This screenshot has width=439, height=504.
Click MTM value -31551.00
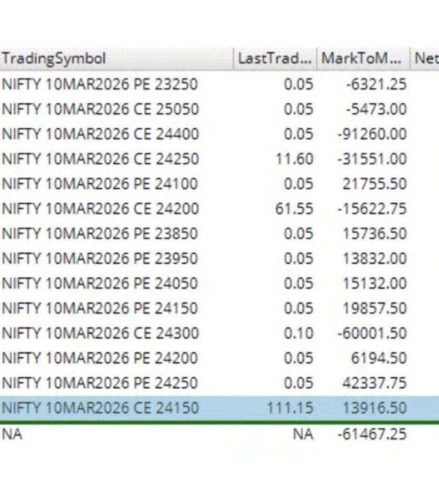372,159
